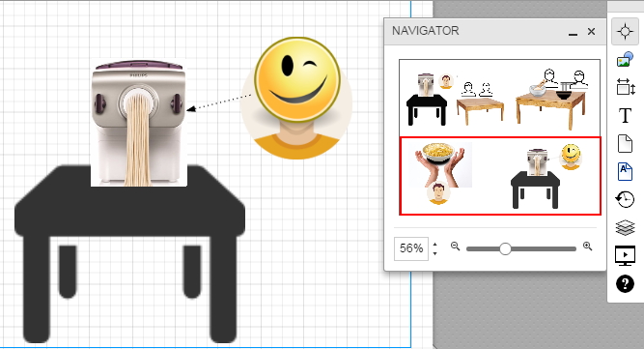The height and width of the screenshot is (349, 644).
Task: Click the 56% zoom field
Action: [411, 248]
